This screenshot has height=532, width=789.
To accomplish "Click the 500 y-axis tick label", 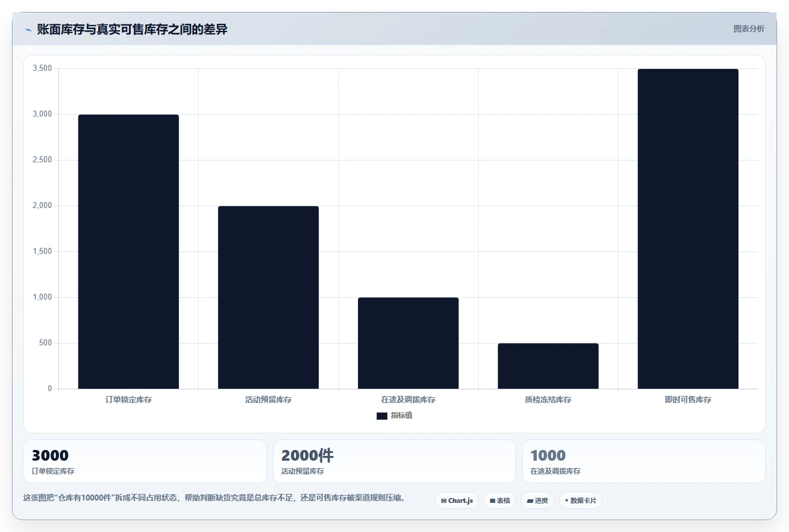I will [x=46, y=343].
